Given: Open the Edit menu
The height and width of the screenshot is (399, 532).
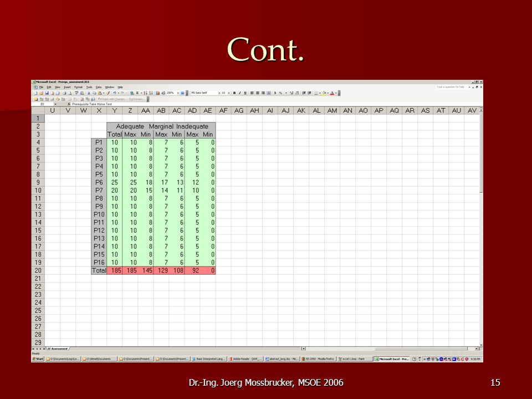Looking at the screenshot, I should (49, 87).
